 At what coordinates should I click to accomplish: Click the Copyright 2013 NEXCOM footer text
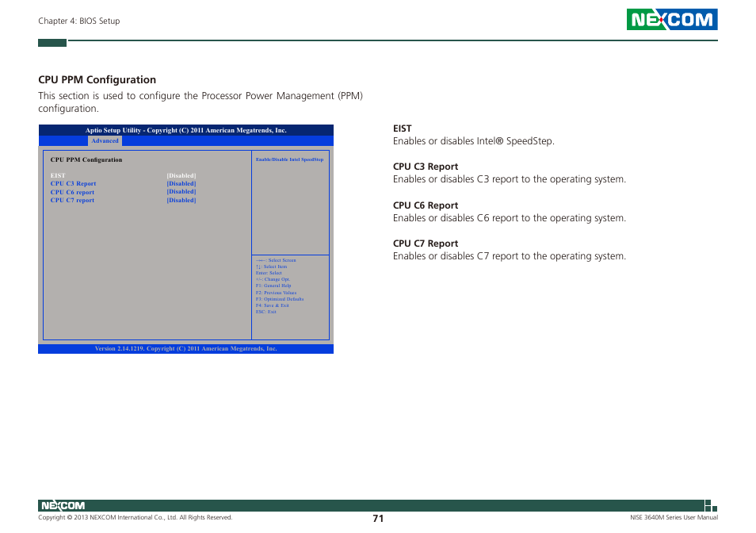[x=135, y=518]
